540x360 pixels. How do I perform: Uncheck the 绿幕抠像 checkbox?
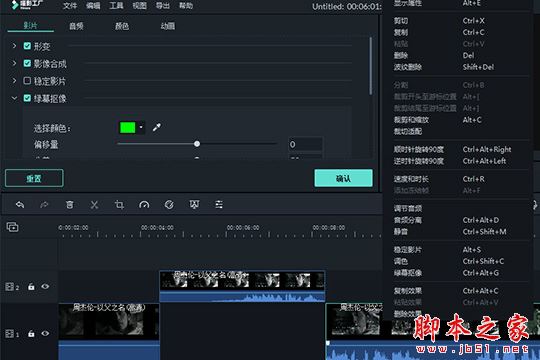[27, 99]
